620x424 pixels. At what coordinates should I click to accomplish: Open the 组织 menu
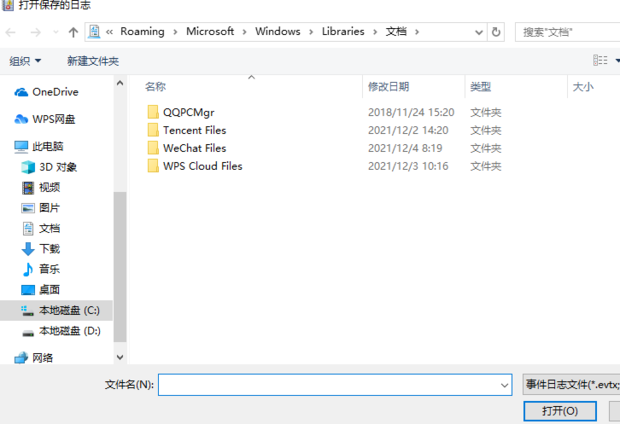(25, 61)
